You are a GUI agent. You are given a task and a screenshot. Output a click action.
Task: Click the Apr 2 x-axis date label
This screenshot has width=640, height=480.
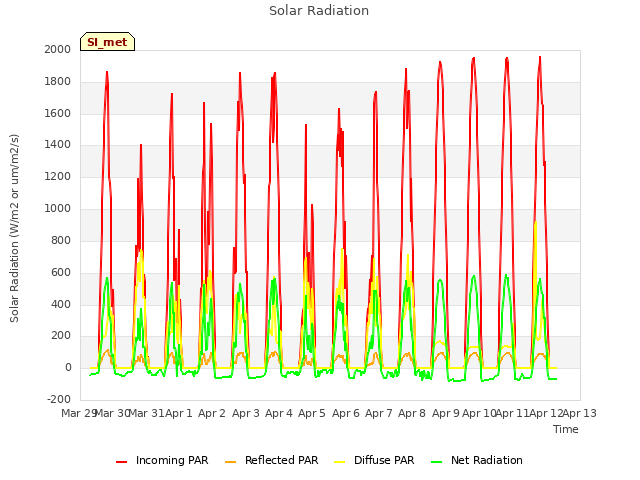pos(212,413)
